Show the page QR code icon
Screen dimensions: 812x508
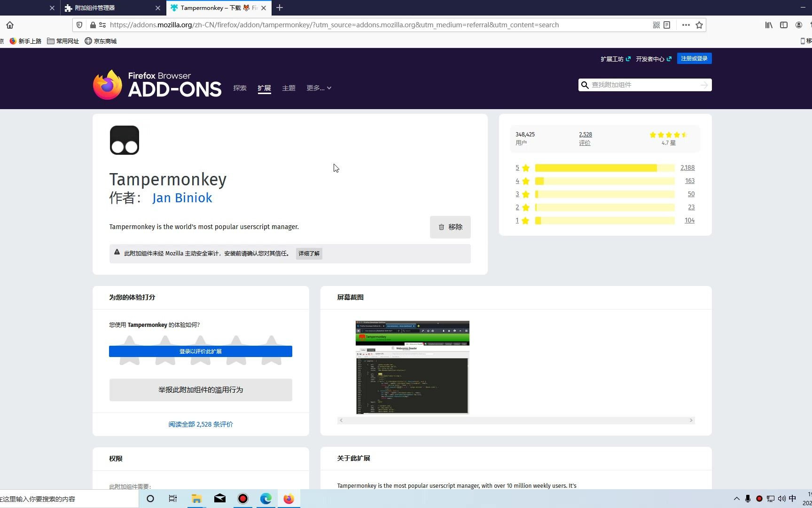tap(656, 25)
